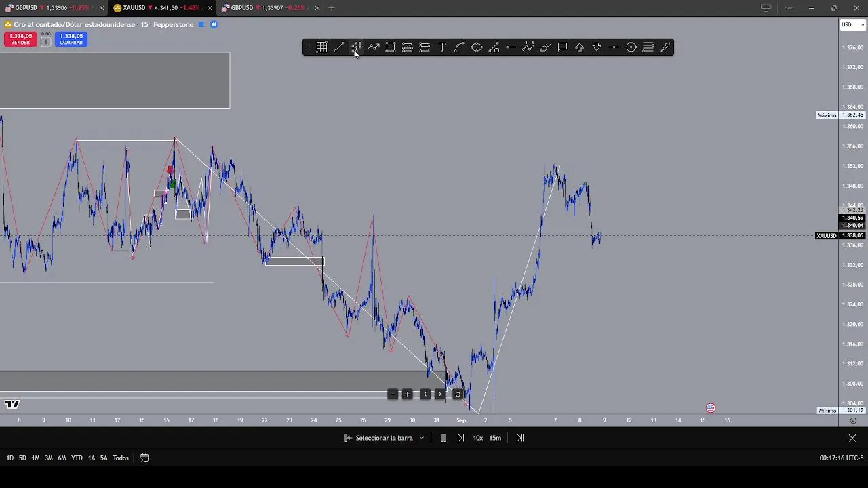Click the VENDER sell button
868x488 pixels.
[20, 39]
